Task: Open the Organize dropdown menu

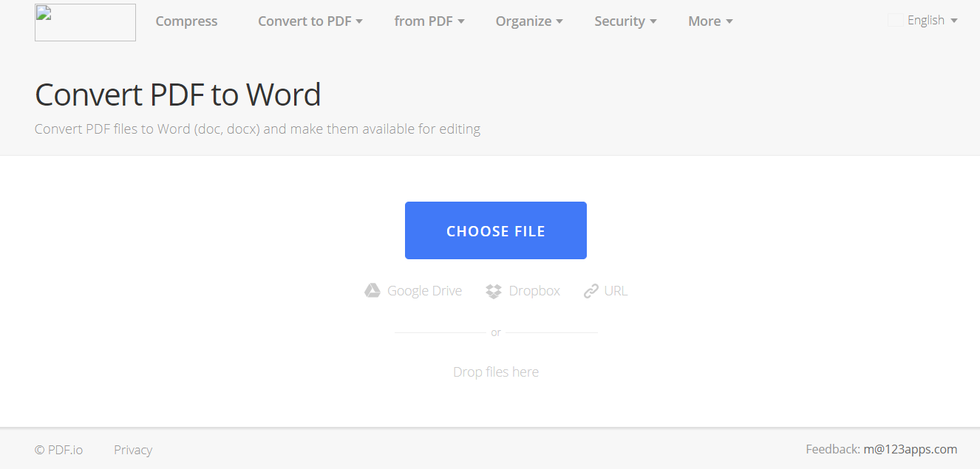Action: [529, 21]
